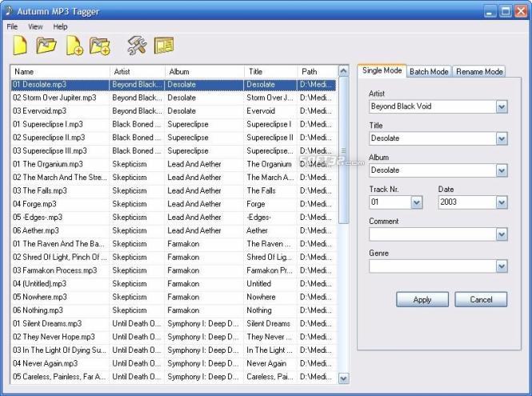Open settings via hammer and wrench icon

click(137, 46)
